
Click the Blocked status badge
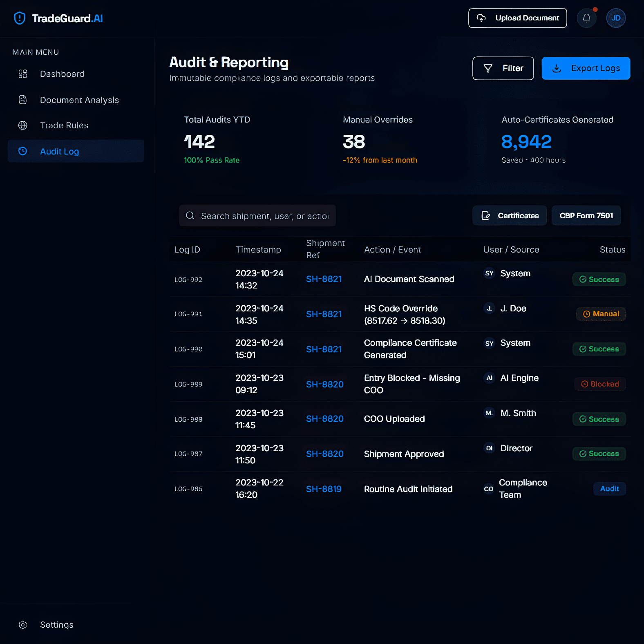click(600, 384)
